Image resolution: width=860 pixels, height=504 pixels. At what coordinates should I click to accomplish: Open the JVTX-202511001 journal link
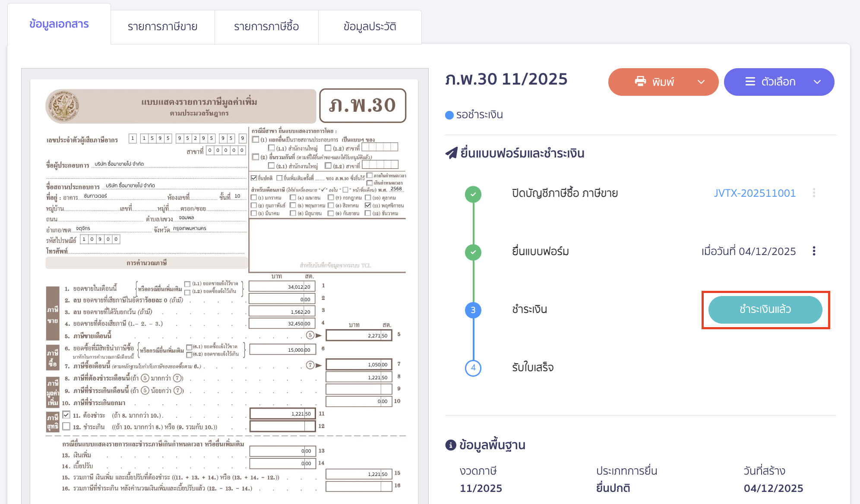click(754, 193)
